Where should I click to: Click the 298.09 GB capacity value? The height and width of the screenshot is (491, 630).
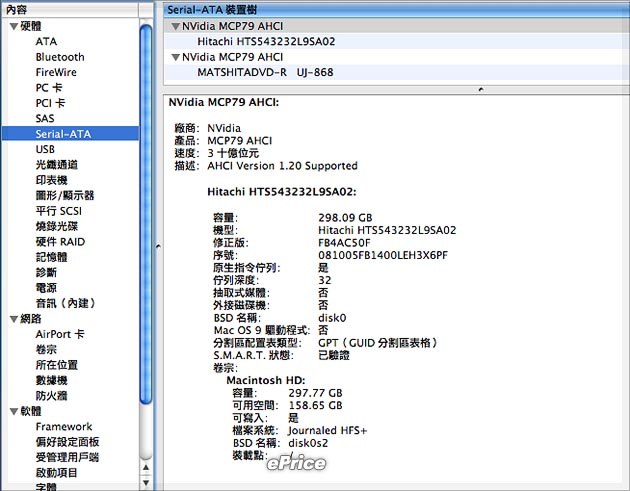pyautogui.click(x=345, y=218)
